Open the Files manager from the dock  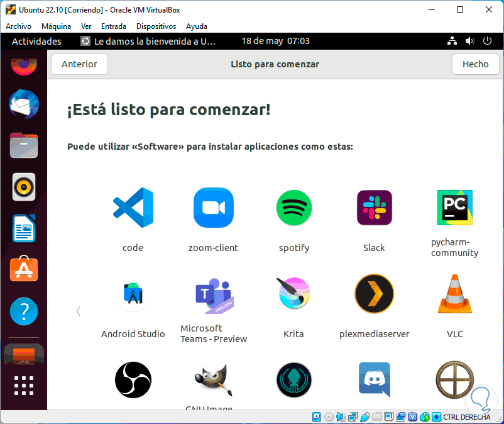point(24,145)
